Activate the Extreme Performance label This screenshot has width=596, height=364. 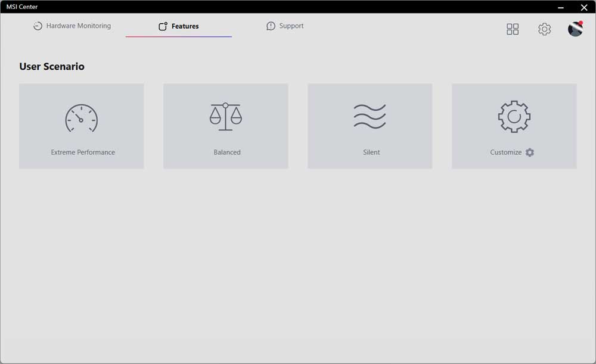tap(83, 153)
